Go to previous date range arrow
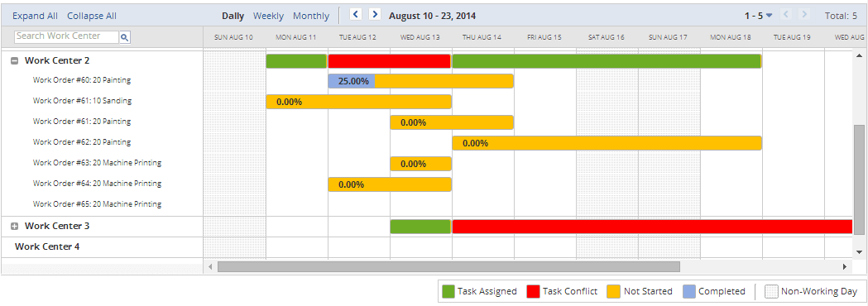The width and height of the screenshot is (868, 306). [x=356, y=14]
